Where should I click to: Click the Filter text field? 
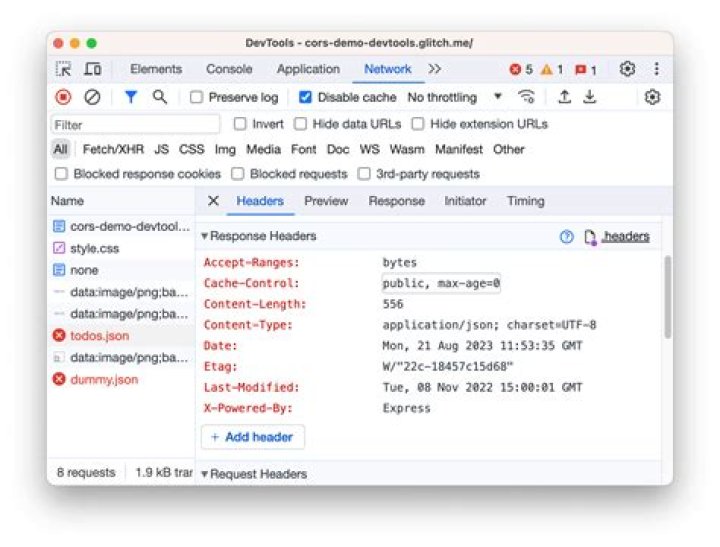pyautogui.click(x=135, y=124)
